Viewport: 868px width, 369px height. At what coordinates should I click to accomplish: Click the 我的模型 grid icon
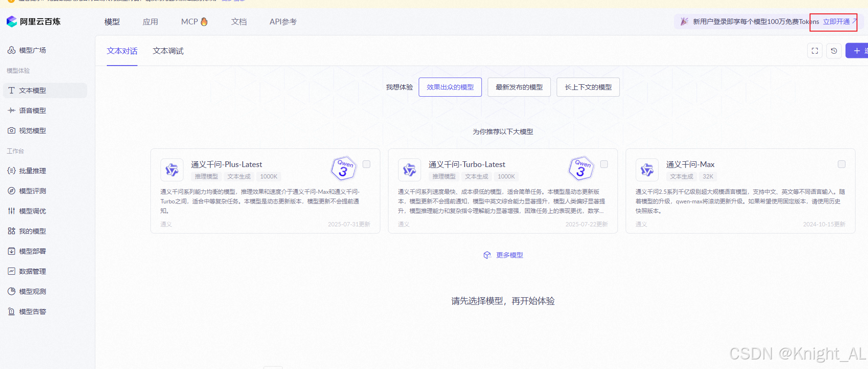click(11, 231)
